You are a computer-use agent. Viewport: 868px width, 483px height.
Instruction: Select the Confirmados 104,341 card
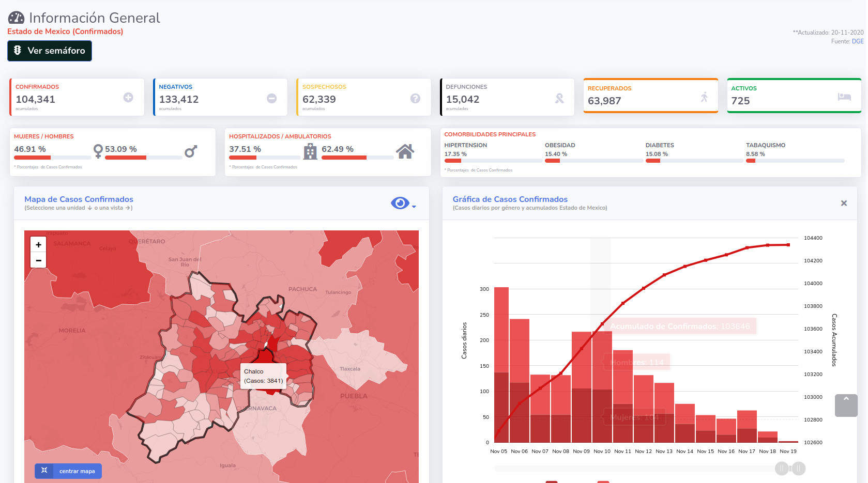pyautogui.click(x=77, y=97)
